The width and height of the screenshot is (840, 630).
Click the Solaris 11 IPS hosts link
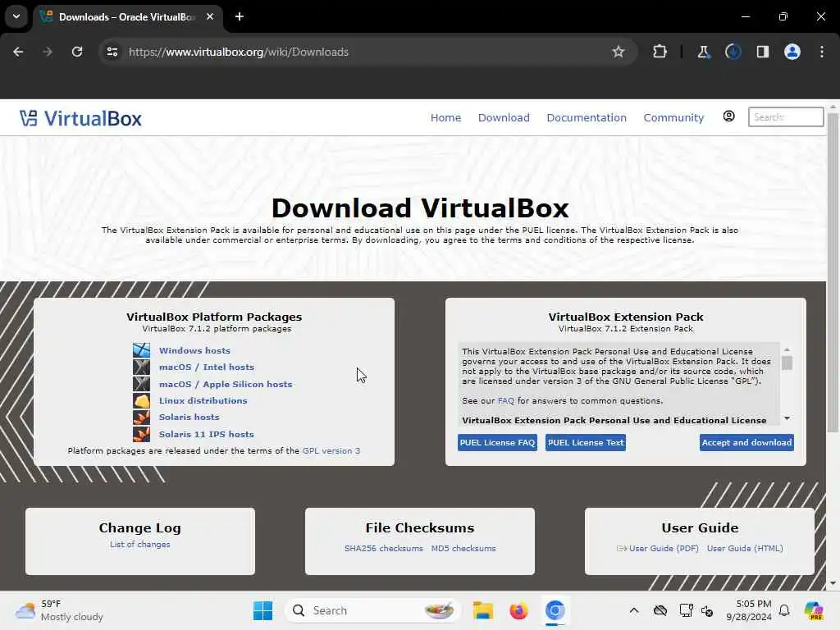[x=206, y=434]
